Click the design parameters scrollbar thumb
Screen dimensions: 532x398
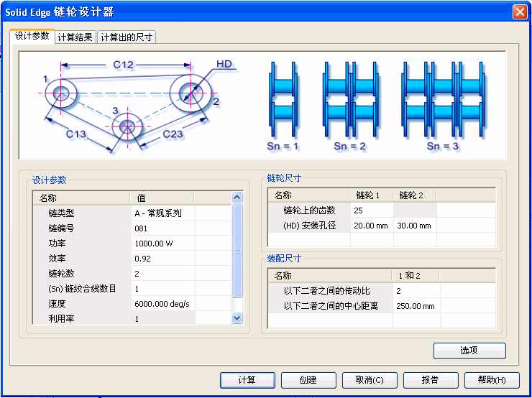tap(238, 251)
